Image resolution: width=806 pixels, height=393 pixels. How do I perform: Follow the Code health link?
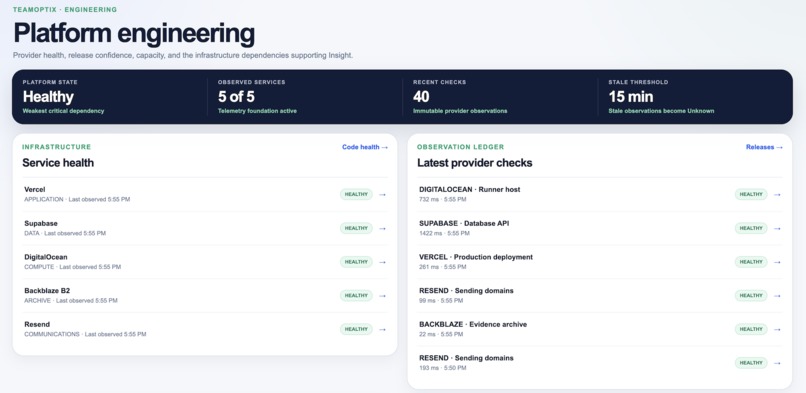click(x=365, y=147)
